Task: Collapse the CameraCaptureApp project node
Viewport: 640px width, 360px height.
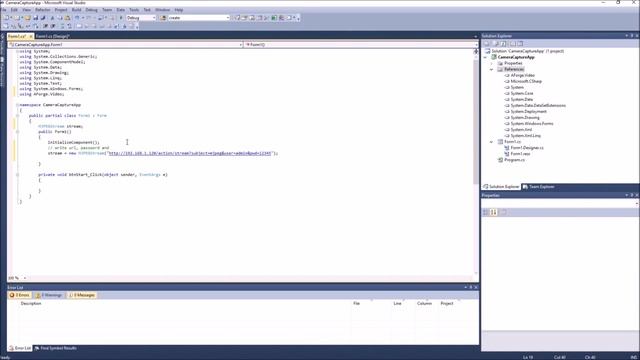Action: (x=485, y=58)
